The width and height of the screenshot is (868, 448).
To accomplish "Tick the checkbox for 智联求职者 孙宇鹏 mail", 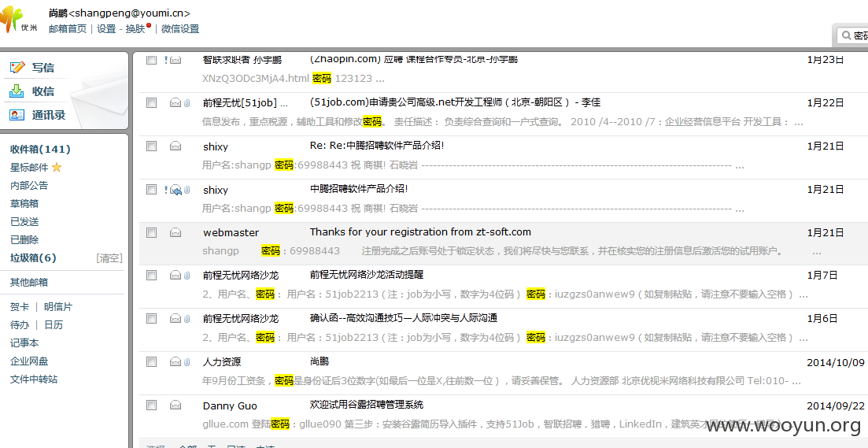I will click(151, 60).
